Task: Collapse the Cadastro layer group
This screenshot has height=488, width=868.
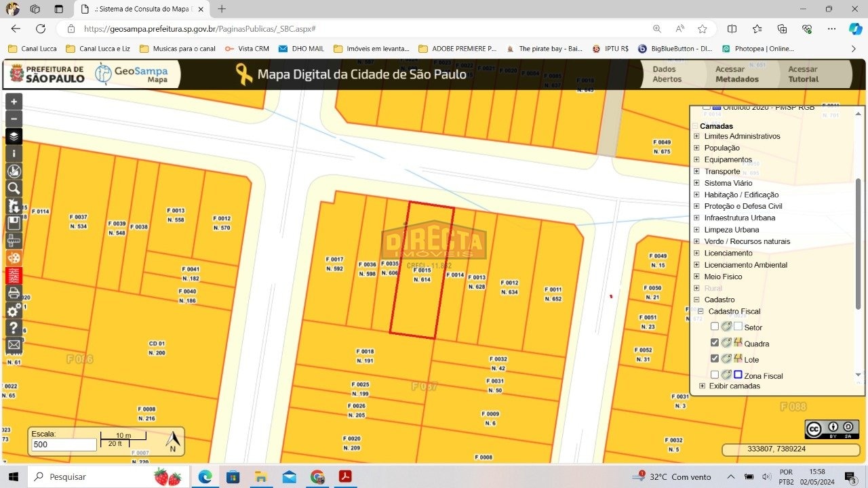Action: (x=696, y=300)
